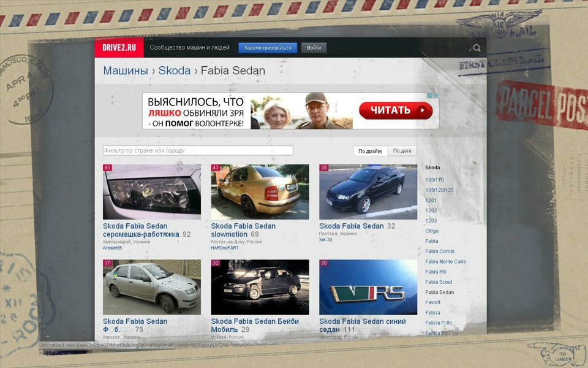Click the Skoda sidebar heading
This screenshot has width=588, height=368.
tap(432, 167)
